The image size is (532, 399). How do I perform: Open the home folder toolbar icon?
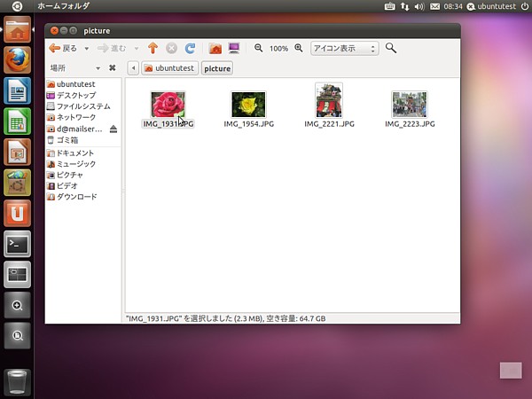(215, 48)
